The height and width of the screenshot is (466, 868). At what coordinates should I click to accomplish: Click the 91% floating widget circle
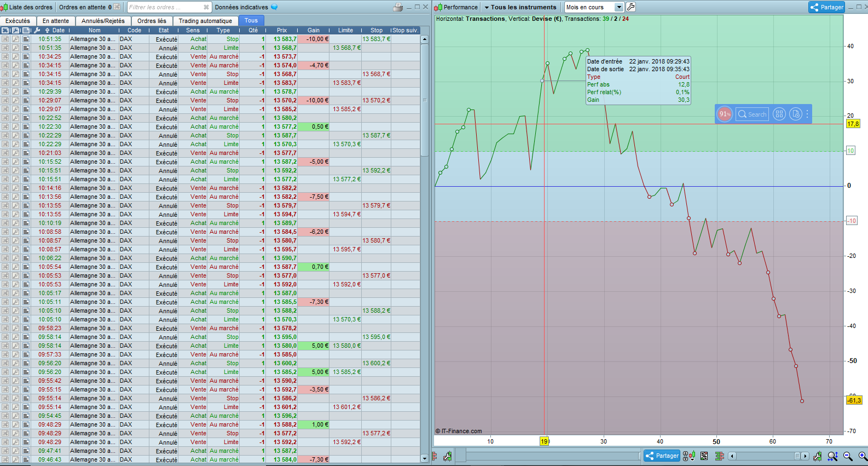pos(725,114)
